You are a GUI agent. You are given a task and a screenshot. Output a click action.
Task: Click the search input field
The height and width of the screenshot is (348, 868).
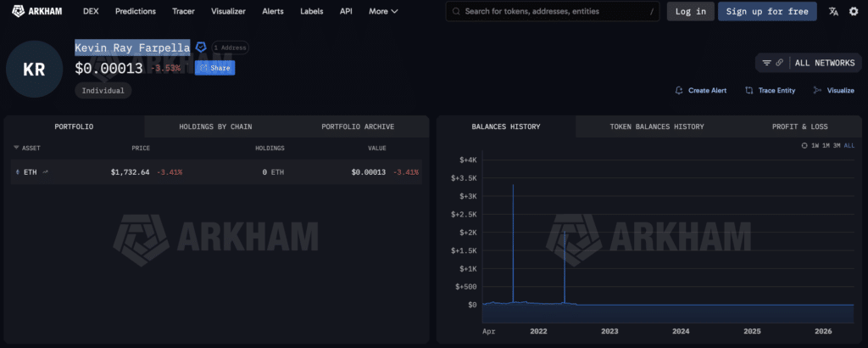click(553, 11)
